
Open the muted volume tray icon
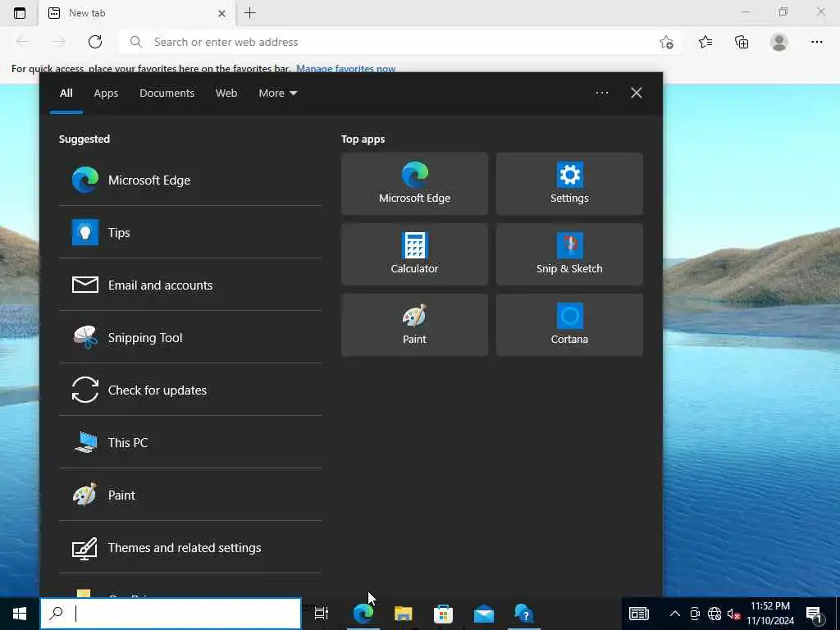[x=733, y=614]
